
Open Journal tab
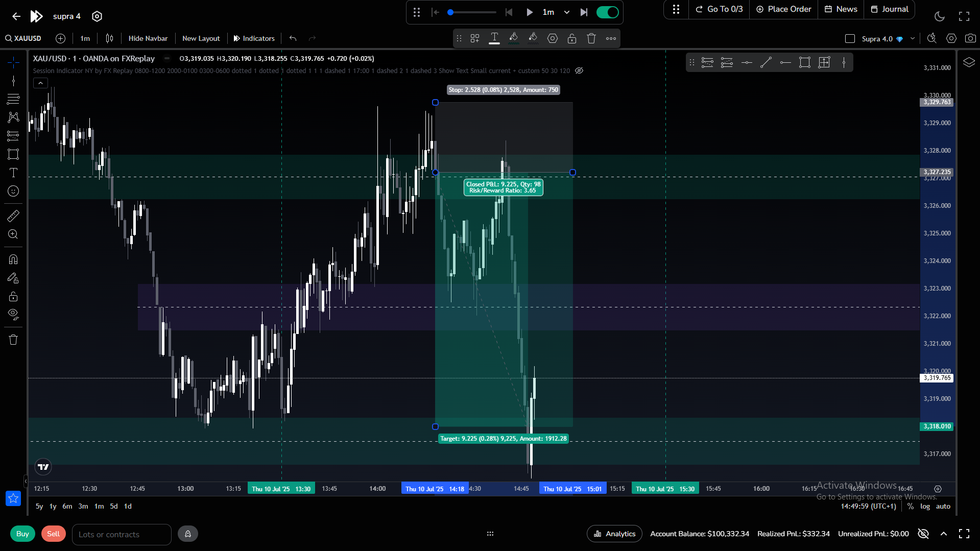tap(889, 9)
